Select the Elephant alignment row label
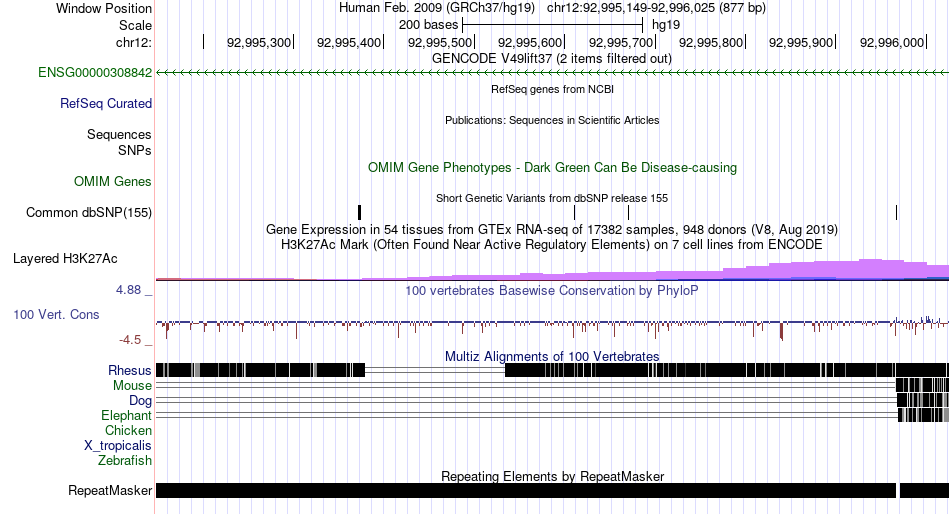Viewport: 950px width, 514px height. 126,416
